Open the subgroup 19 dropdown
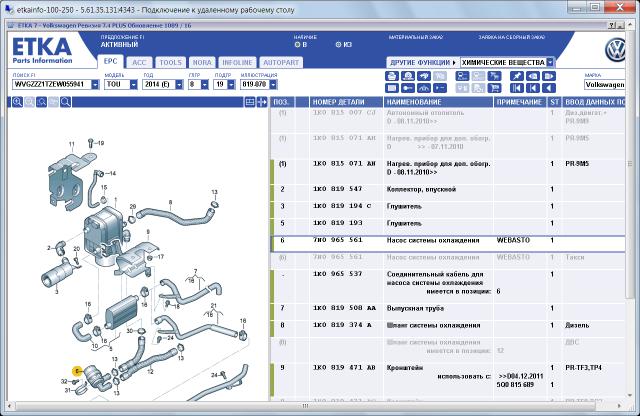This screenshot has width=640, height=416. pyautogui.click(x=231, y=85)
